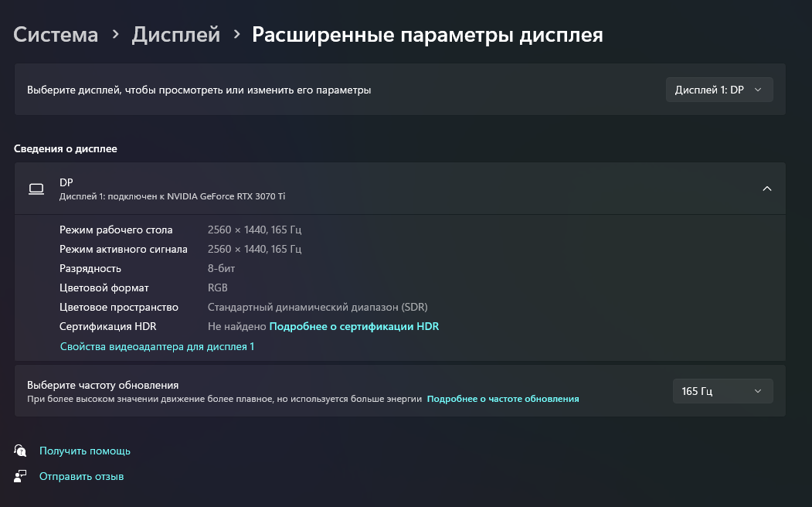This screenshot has width=812, height=507.
Task: Click the Сведения о дисплее heading
Action: click(x=66, y=148)
